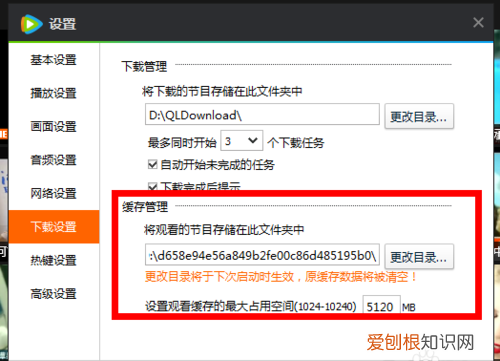The width and height of the screenshot is (500, 361).
Task: Click the 最多同时开始 label
Action: pyautogui.click(x=182, y=143)
